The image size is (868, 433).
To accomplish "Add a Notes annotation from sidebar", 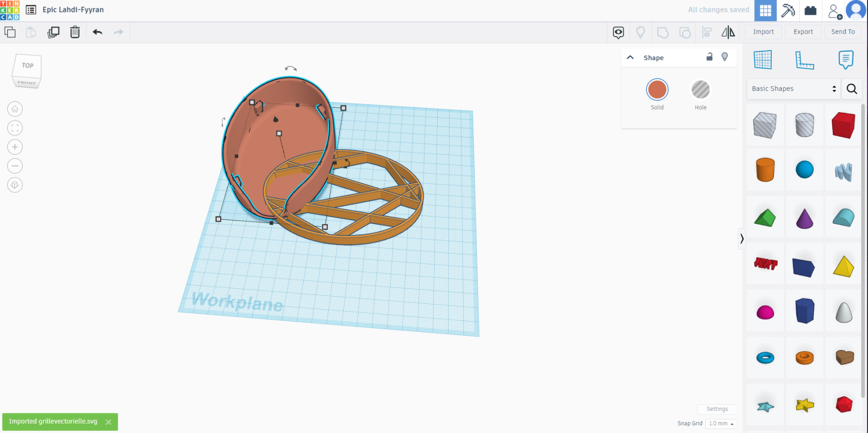I will (x=846, y=60).
